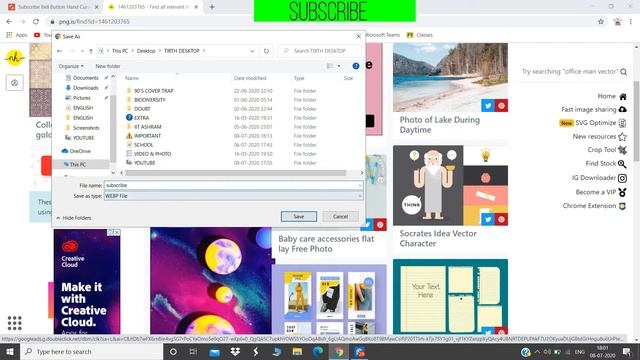This screenshot has width=640, height=360.
Task: Open Documents in the navigation pane
Action: 86,78
